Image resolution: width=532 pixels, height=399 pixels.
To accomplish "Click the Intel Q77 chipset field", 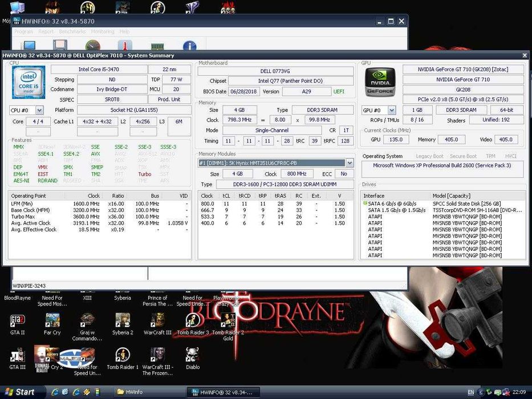I will [x=290, y=81].
